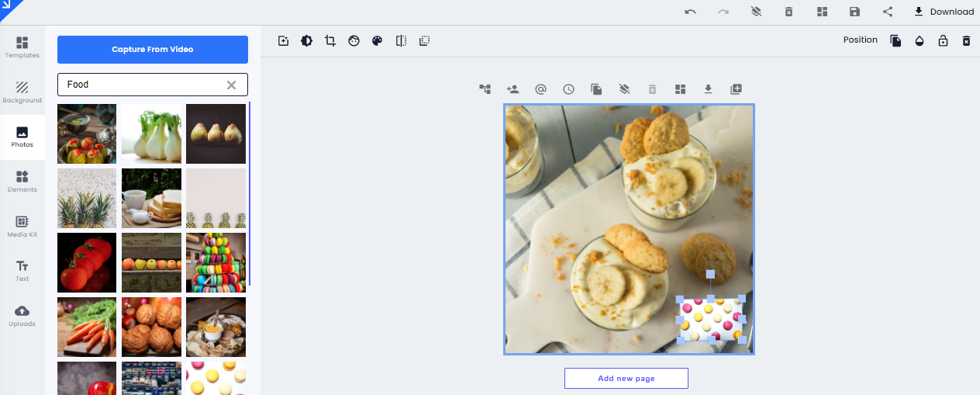Adjust opacity with droplet icon
The width and height of the screenshot is (980, 395).
tap(920, 40)
